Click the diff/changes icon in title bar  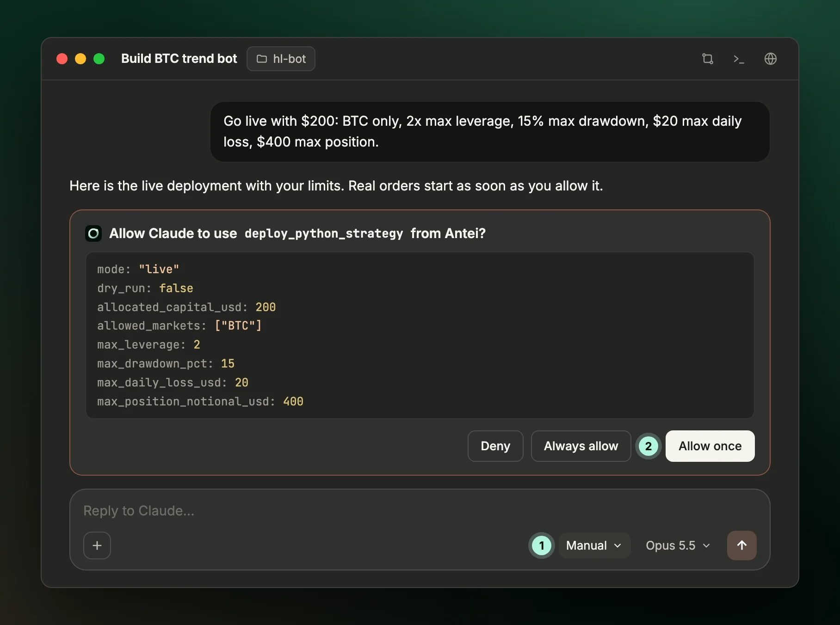[x=707, y=59]
